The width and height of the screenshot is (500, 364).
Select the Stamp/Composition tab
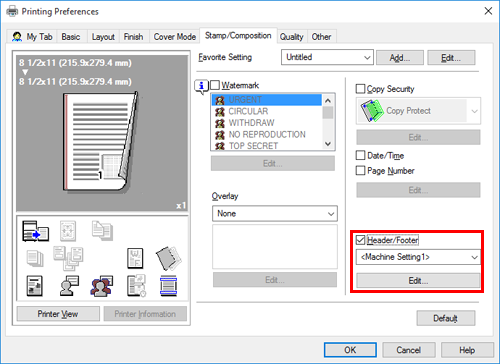(238, 35)
